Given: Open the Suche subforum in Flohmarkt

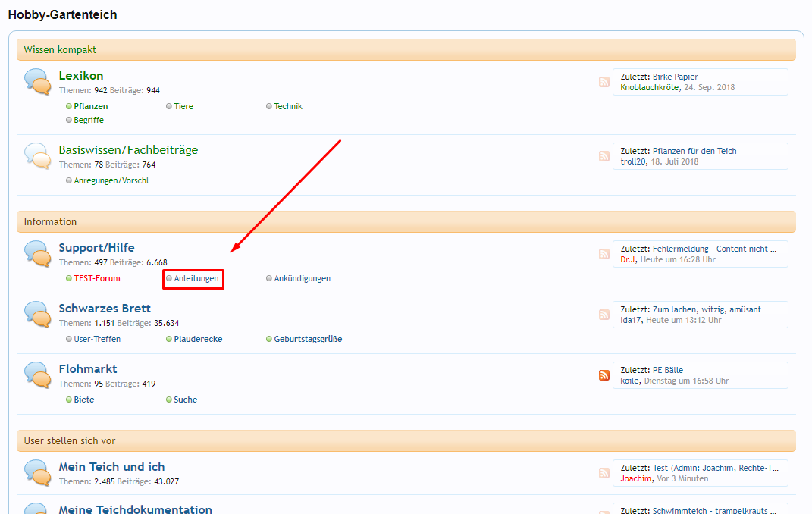Looking at the screenshot, I should (x=186, y=400).
